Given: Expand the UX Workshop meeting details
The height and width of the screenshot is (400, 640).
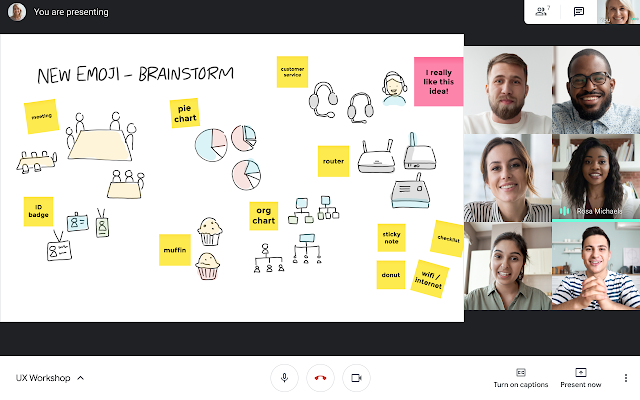Looking at the screenshot, I should (x=50, y=378).
